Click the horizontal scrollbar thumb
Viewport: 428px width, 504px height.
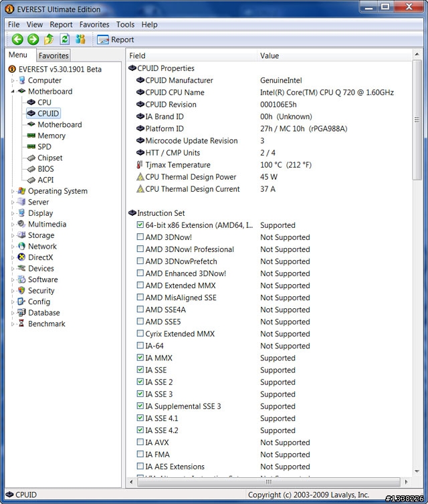(269, 482)
